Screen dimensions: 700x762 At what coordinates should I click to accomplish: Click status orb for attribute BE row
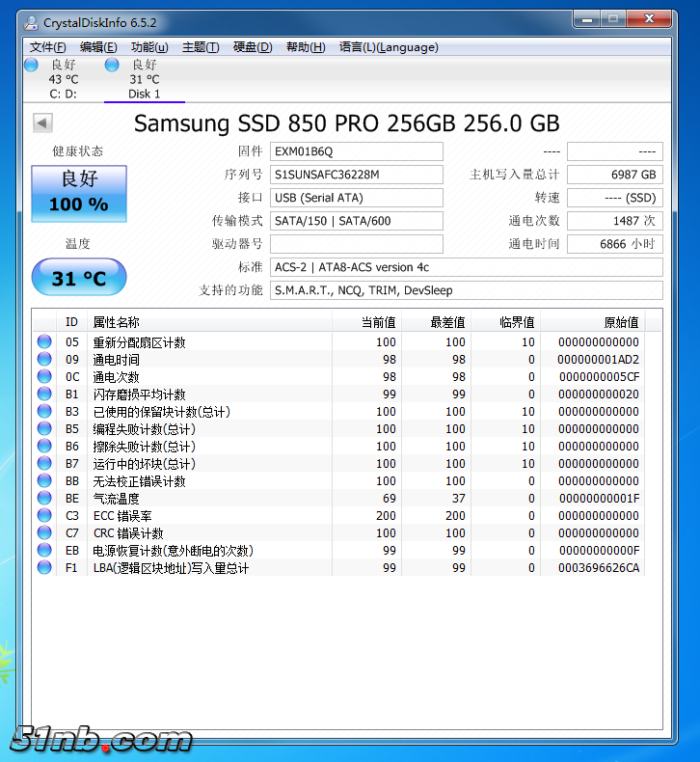click(x=44, y=499)
